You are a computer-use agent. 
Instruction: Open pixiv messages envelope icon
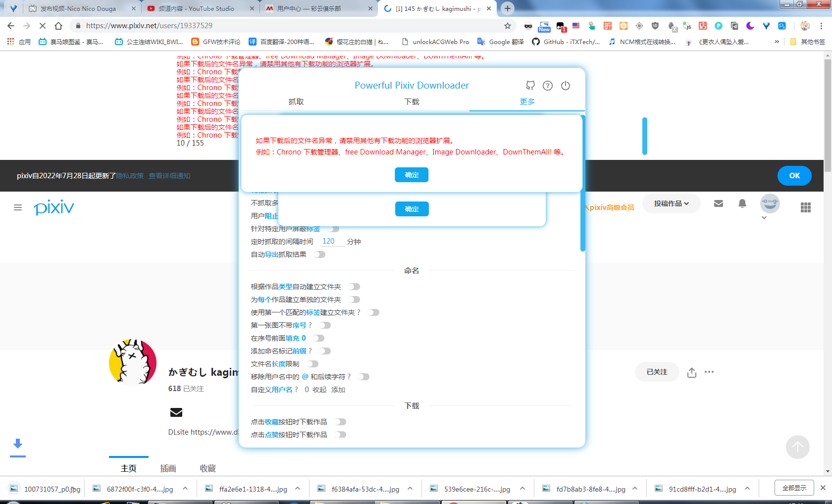pyautogui.click(x=719, y=203)
